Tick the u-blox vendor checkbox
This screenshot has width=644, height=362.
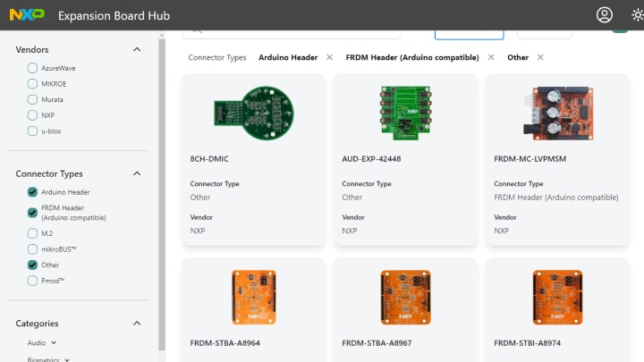click(x=33, y=131)
